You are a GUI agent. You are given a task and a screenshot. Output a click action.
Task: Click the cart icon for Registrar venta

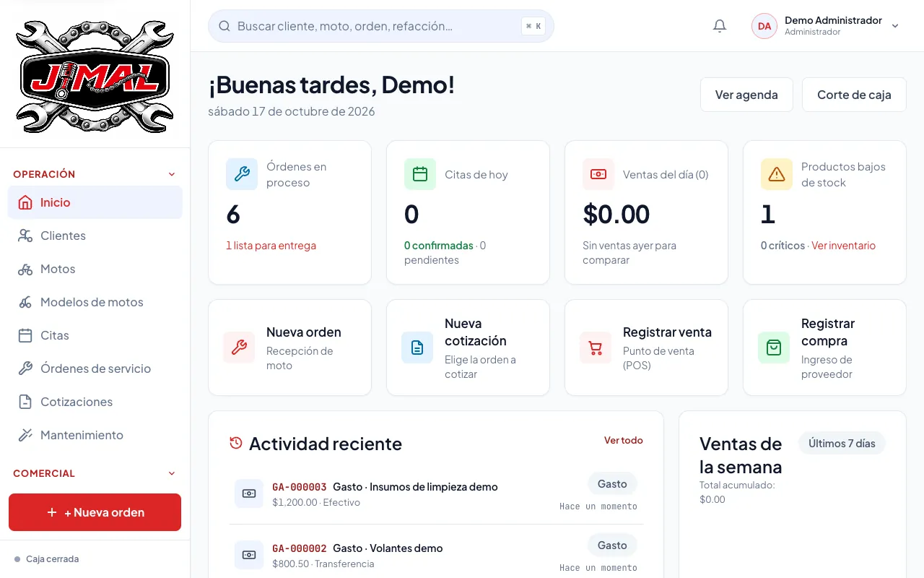click(596, 348)
